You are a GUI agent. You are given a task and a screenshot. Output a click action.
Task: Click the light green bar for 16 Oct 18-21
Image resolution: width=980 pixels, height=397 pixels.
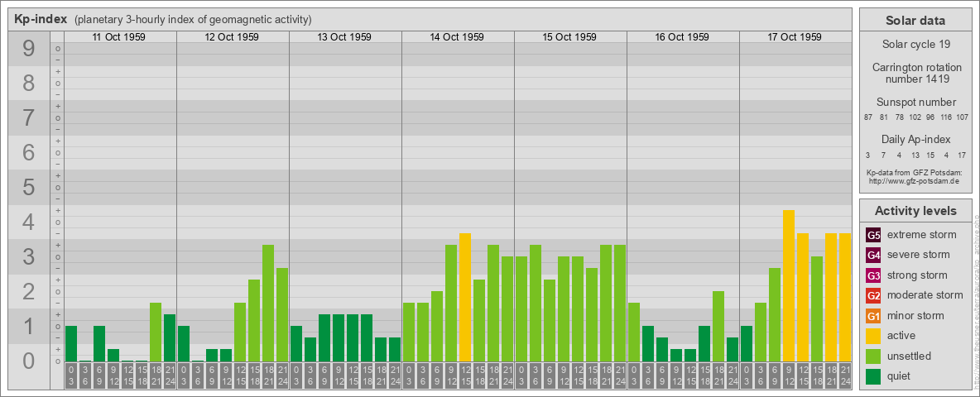(718, 326)
